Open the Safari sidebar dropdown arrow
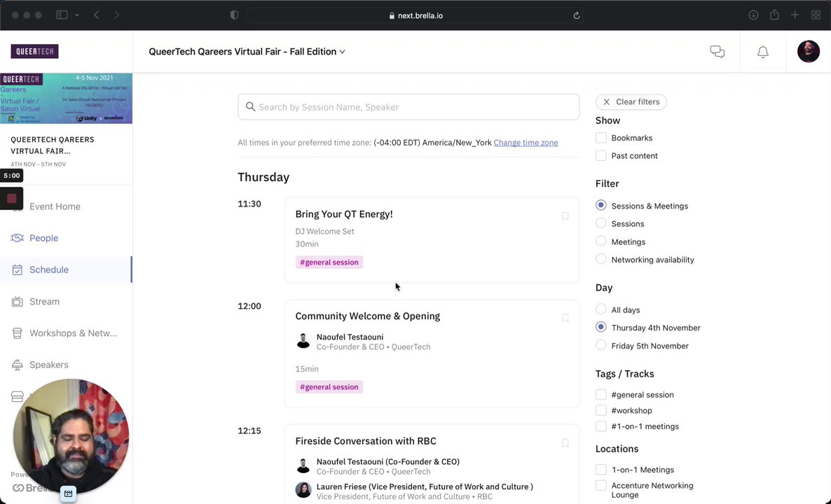The image size is (831, 504). click(x=76, y=15)
